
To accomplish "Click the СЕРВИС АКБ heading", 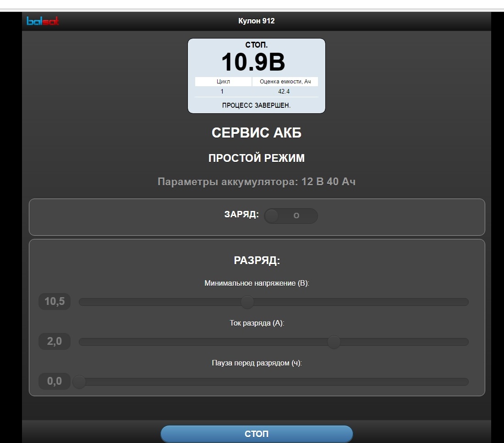I will 256,133.
